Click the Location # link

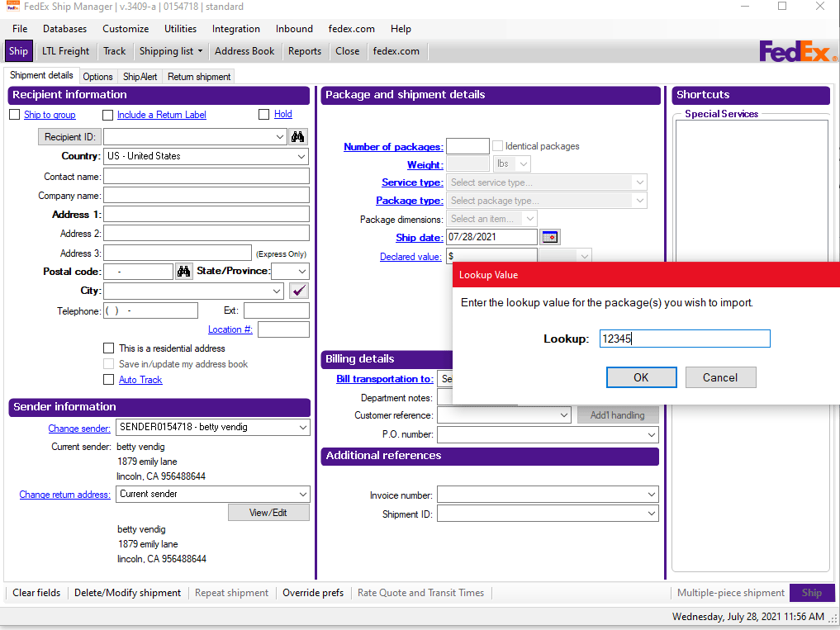[x=230, y=329]
